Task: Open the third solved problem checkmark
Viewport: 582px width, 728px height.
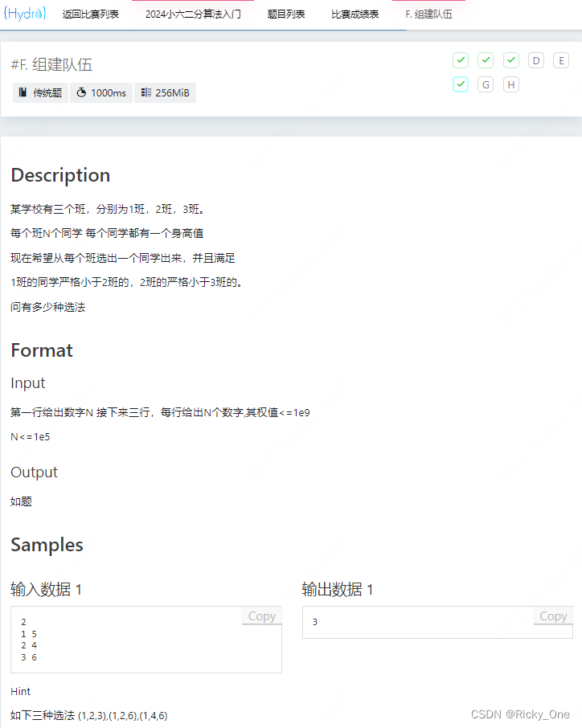Action: (x=511, y=60)
